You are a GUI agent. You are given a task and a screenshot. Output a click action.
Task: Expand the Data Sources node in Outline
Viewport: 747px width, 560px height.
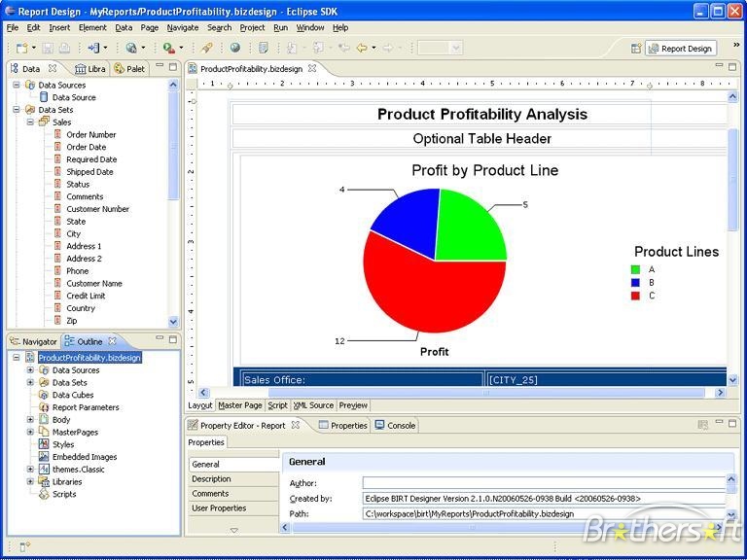point(30,370)
